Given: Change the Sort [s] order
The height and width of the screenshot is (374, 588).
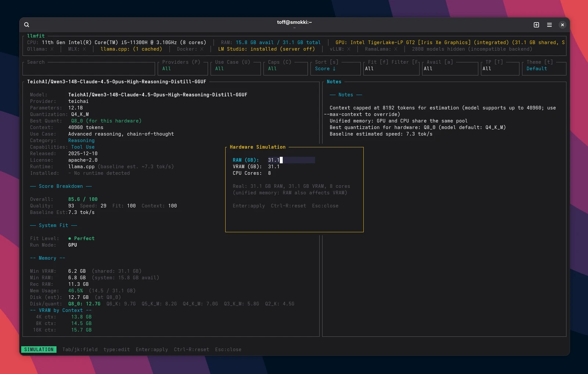Looking at the screenshot, I should 336,68.
